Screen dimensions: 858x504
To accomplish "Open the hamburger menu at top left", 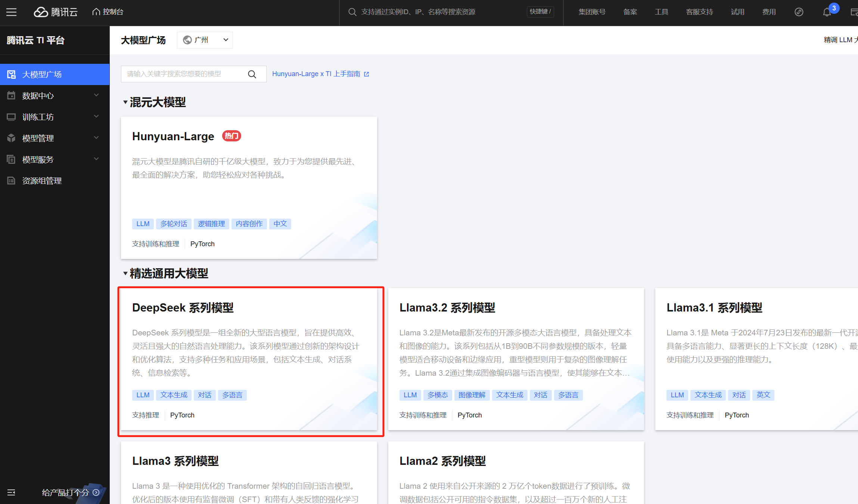I will coord(11,12).
